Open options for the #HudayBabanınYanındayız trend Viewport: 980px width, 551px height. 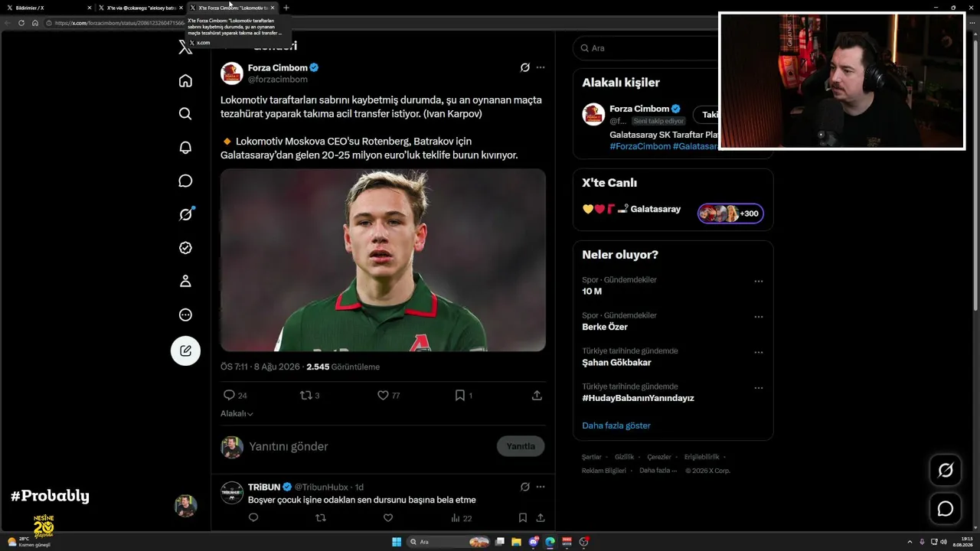pyautogui.click(x=759, y=388)
